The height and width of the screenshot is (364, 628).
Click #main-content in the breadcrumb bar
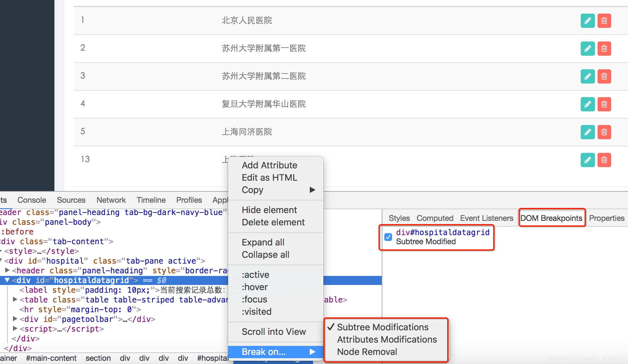point(51,358)
